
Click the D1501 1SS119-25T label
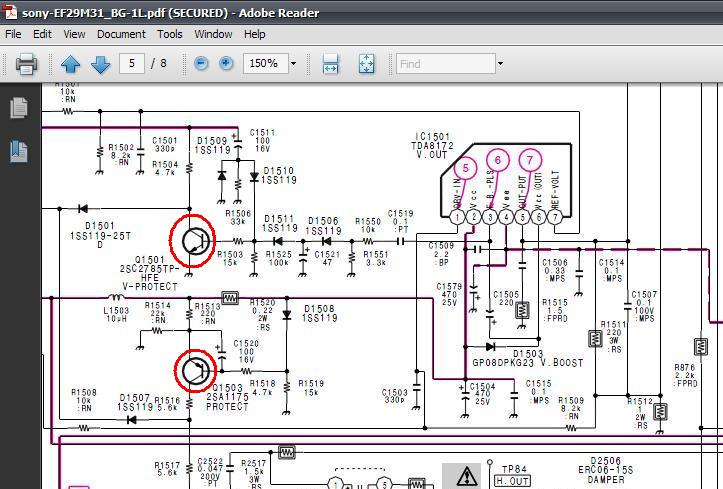click(100, 236)
